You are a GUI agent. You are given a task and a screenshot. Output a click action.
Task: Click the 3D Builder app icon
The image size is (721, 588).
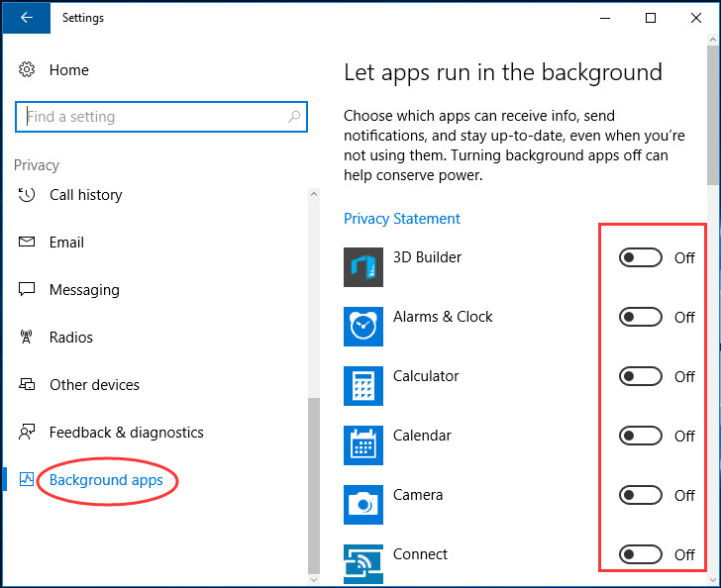pos(363,267)
